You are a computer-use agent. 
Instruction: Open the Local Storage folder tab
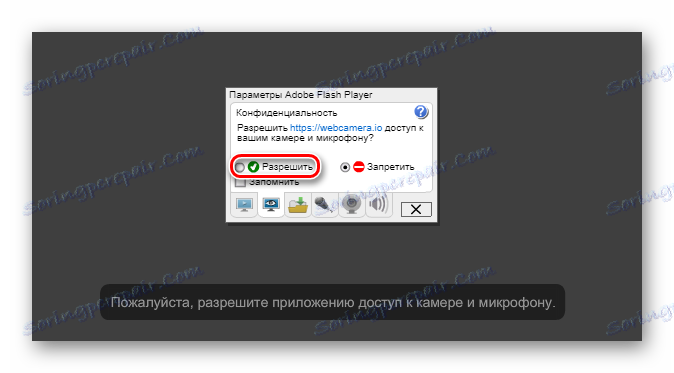pyautogui.click(x=297, y=205)
